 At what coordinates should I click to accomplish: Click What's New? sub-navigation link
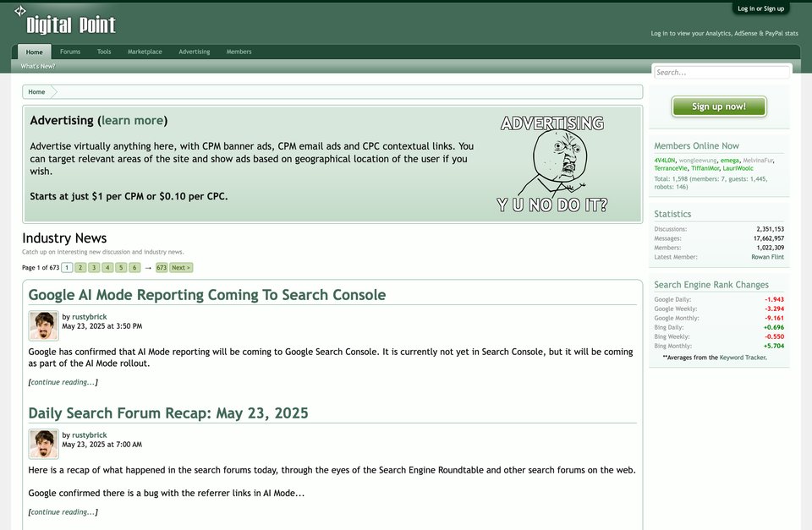click(38, 66)
